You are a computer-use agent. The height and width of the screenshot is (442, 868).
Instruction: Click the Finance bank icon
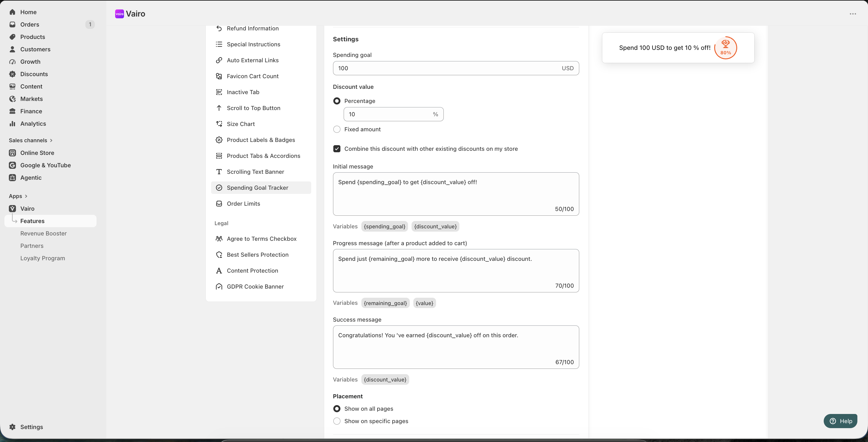coord(12,112)
